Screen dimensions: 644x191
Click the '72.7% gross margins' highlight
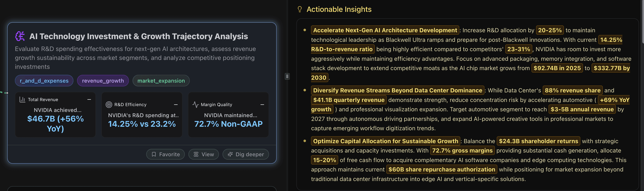(462, 150)
